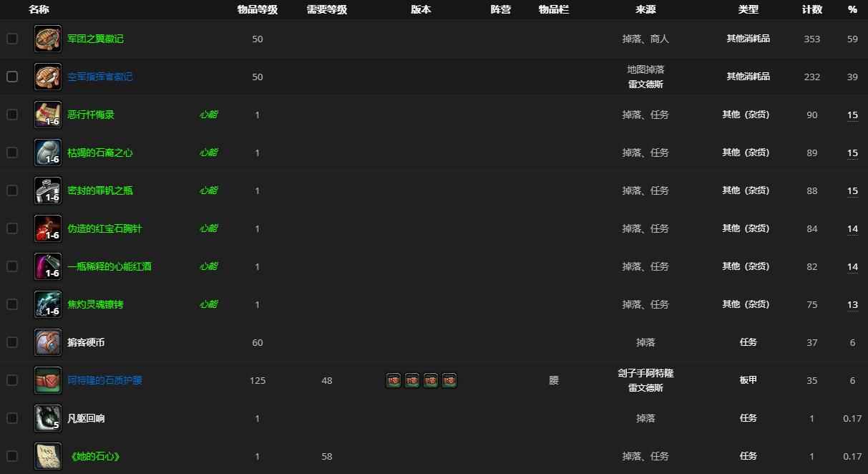Open the 枯竭的石裔之心 item link

(x=100, y=153)
